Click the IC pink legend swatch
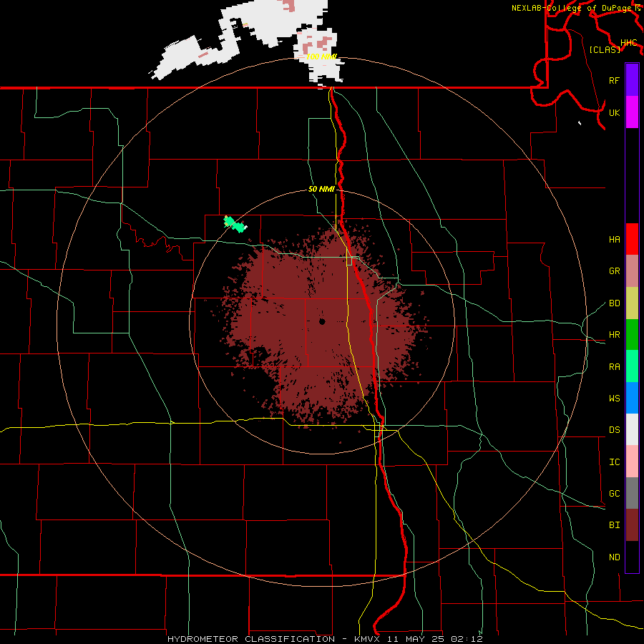The height and width of the screenshot is (644, 644). (x=632, y=462)
